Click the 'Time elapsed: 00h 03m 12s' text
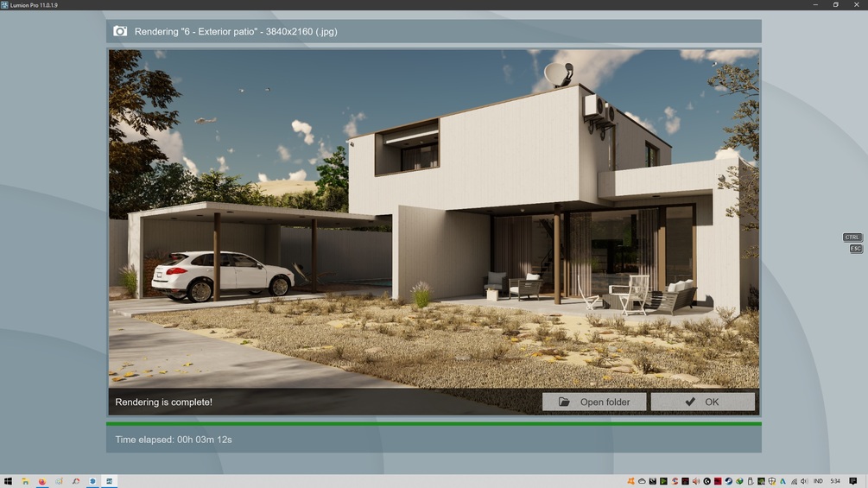868x488 pixels. click(x=174, y=440)
